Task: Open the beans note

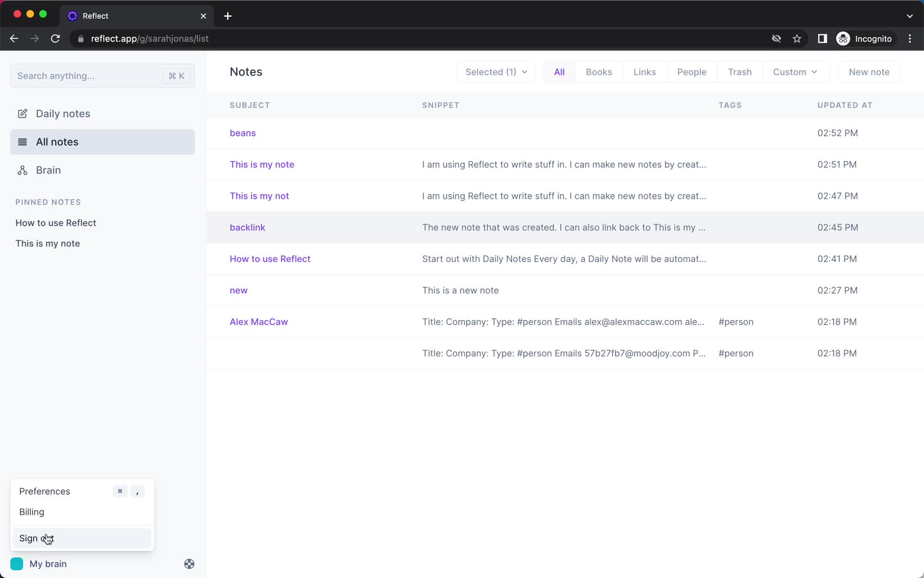Action: (243, 133)
